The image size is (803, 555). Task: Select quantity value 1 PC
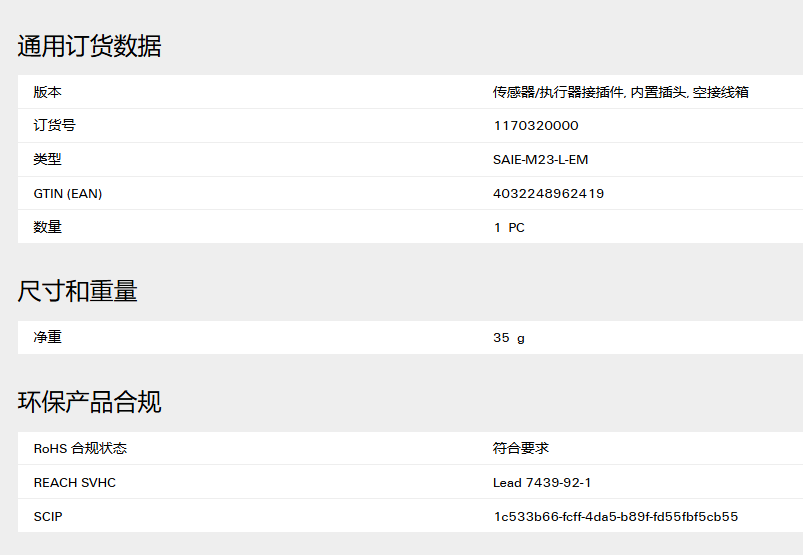pyautogui.click(x=509, y=227)
